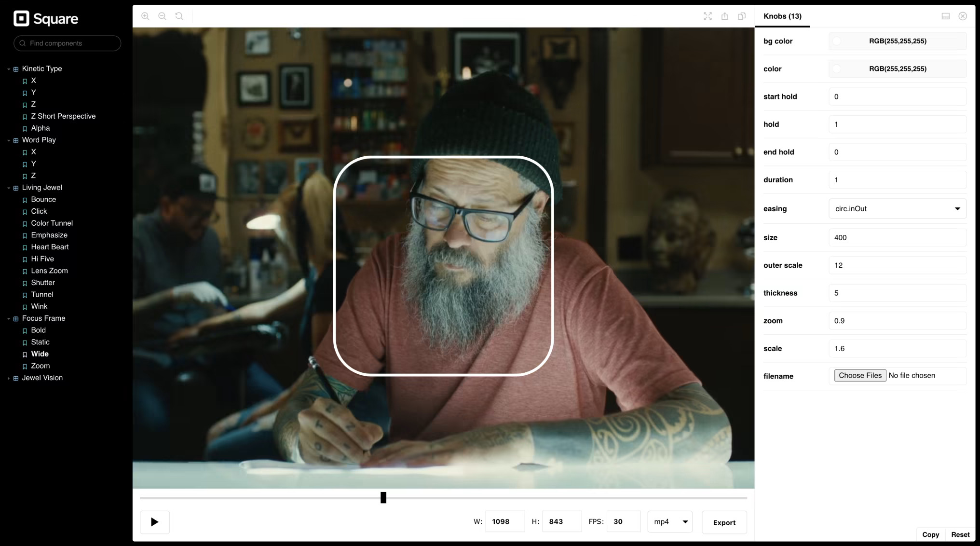Collapse the Kinetic Type group
The height and width of the screenshot is (546, 980).
[42, 68]
